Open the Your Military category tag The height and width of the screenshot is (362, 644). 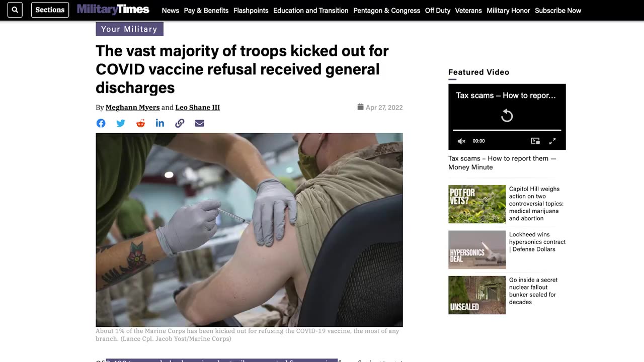pyautogui.click(x=129, y=29)
